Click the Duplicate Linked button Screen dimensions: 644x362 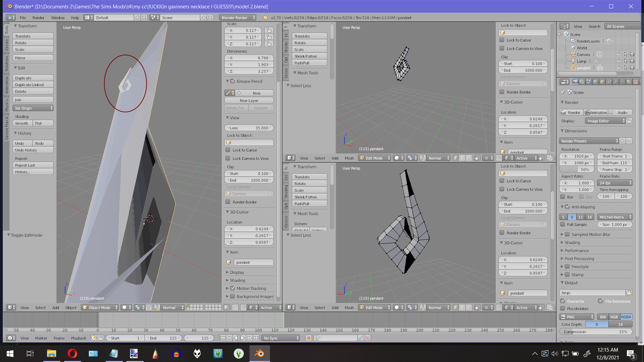point(33,85)
